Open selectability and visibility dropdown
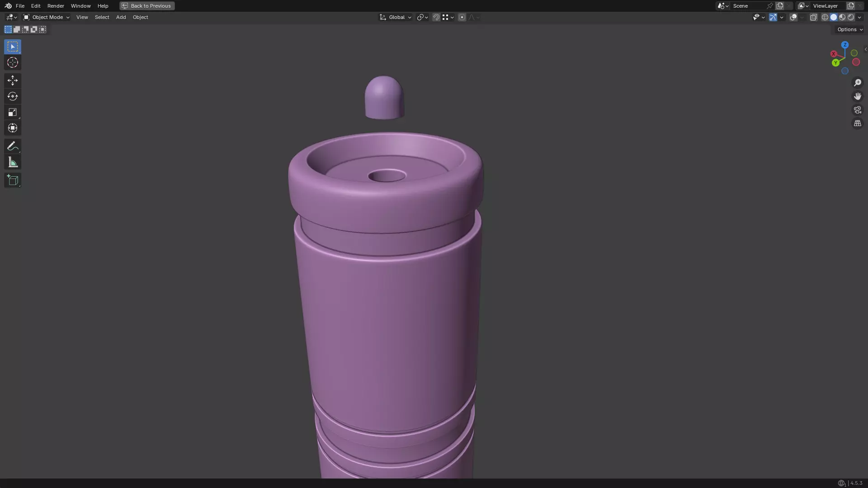 (x=759, y=17)
